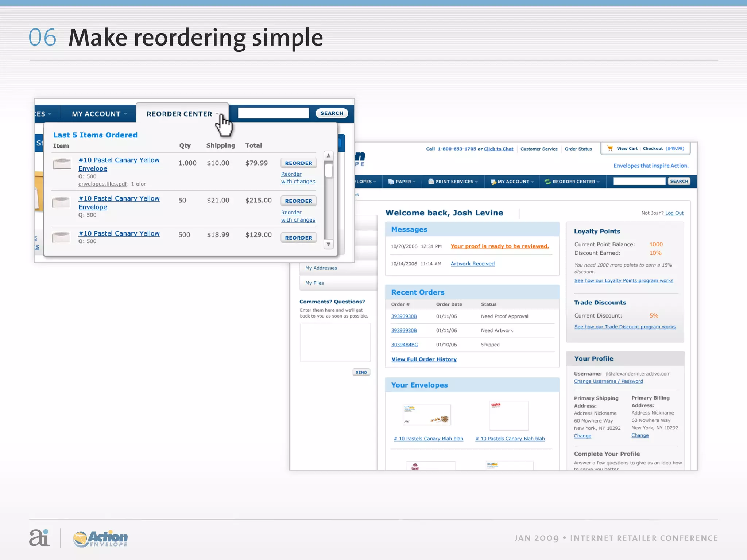Click scroll up arrow in Last 5 Items list

329,156
